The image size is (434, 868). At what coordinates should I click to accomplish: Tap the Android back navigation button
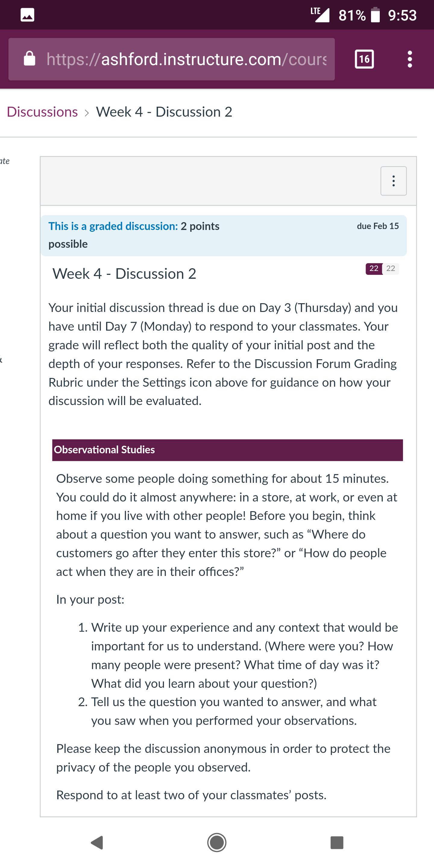coord(97,843)
